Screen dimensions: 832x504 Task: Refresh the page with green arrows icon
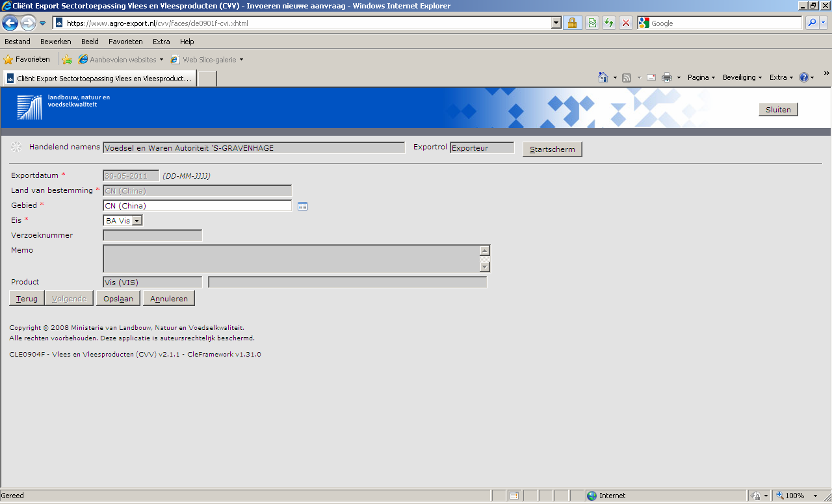(609, 23)
